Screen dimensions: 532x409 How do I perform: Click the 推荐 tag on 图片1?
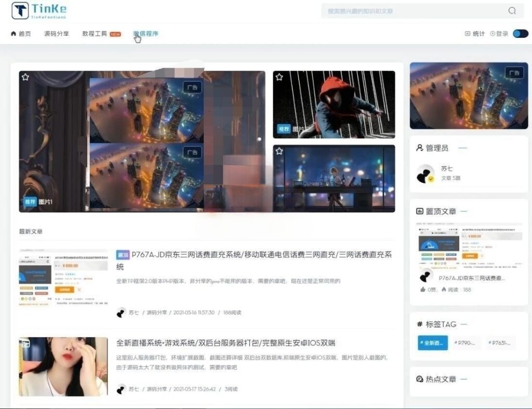(x=30, y=202)
